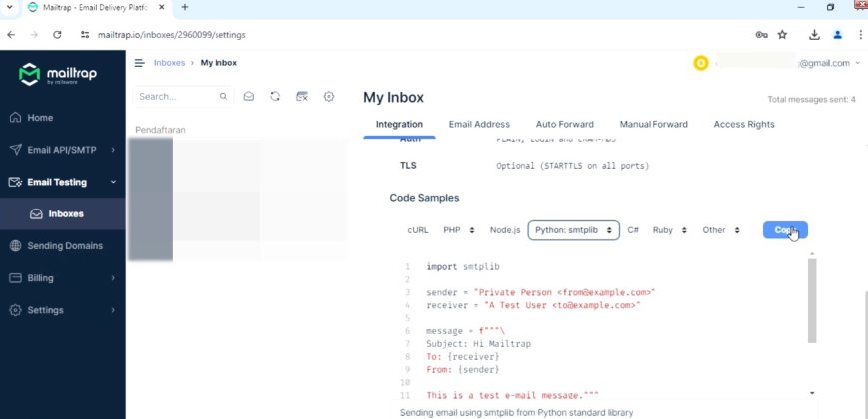Select the C# code sample

tap(633, 230)
